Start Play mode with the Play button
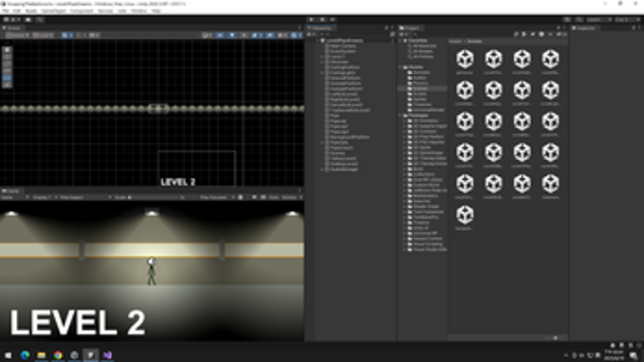 (311, 19)
